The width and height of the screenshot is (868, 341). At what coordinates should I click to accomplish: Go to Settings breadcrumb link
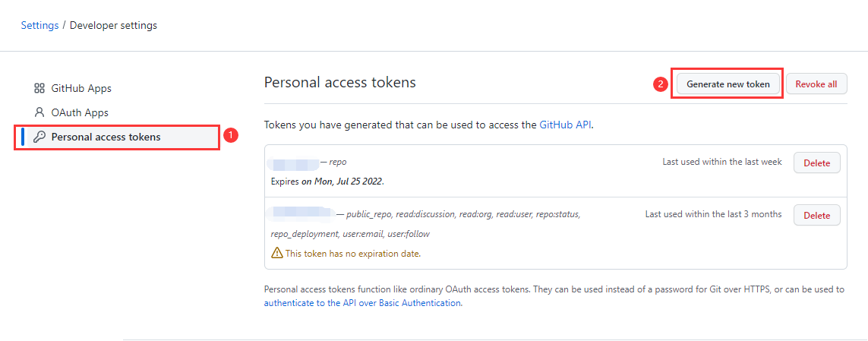[39, 26]
